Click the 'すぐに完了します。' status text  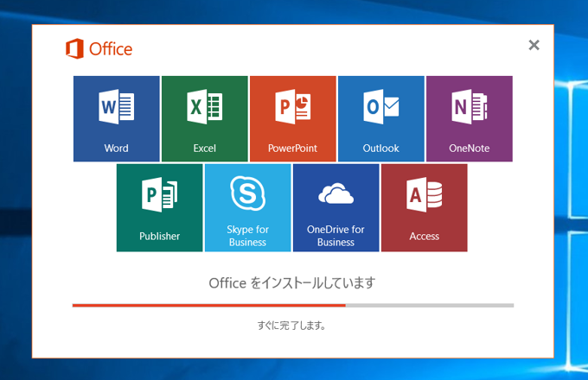coord(291,326)
